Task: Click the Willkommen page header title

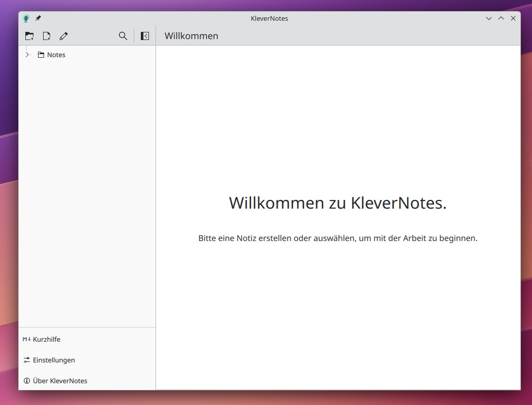Action: [x=192, y=36]
